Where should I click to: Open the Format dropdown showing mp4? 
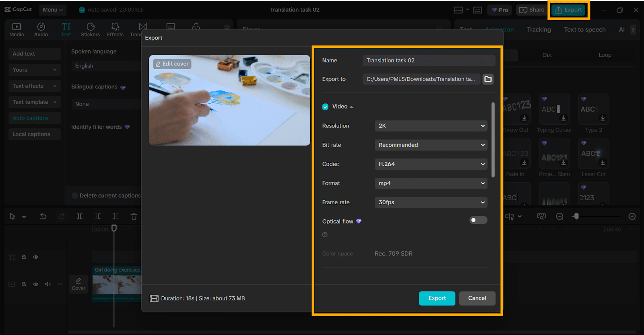click(x=431, y=183)
